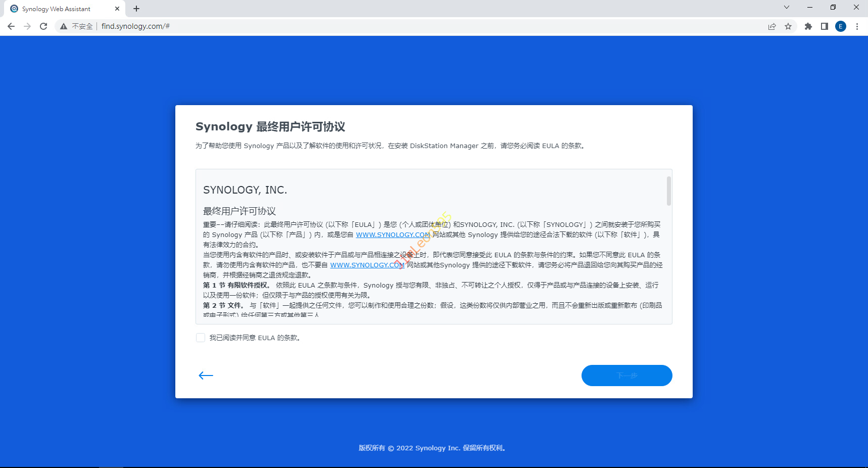The height and width of the screenshot is (468, 868).
Task: Bookmark this page with star icon
Action: (x=788, y=26)
